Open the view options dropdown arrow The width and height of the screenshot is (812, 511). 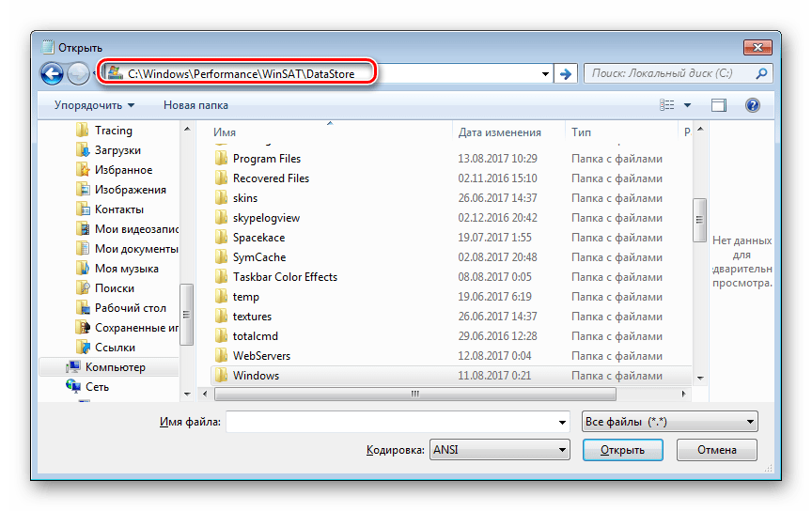tap(687, 105)
